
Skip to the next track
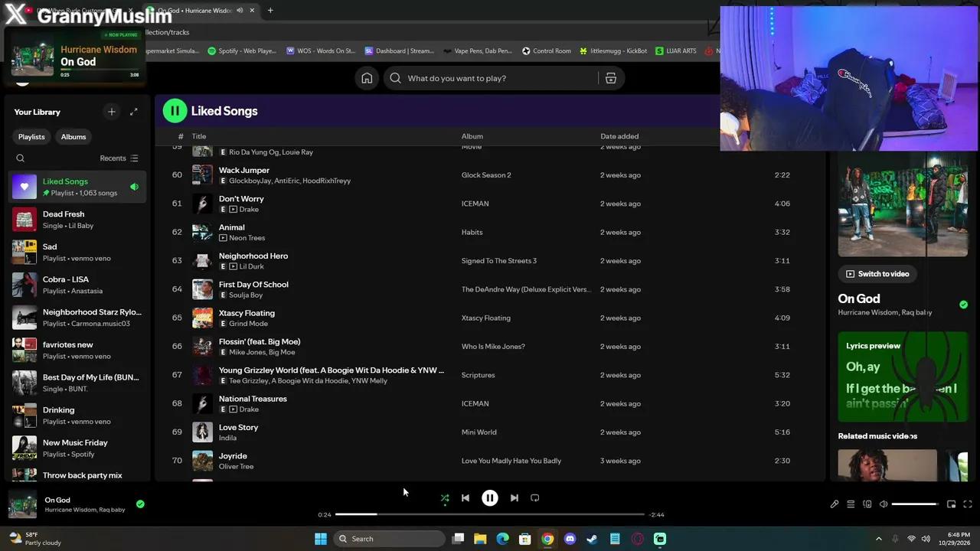[x=514, y=498]
